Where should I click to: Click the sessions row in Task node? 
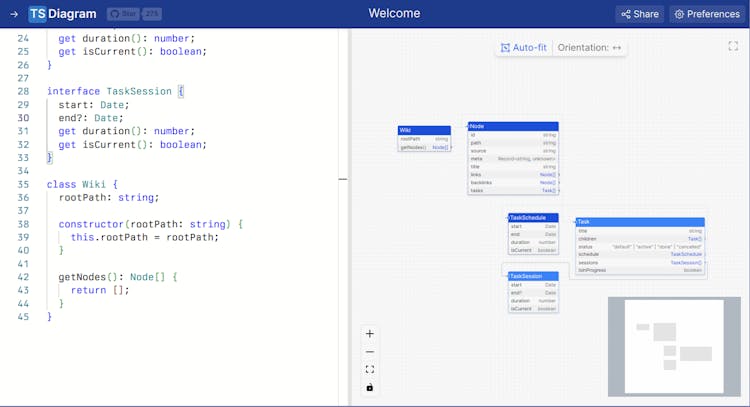pyautogui.click(x=640, y=263)
